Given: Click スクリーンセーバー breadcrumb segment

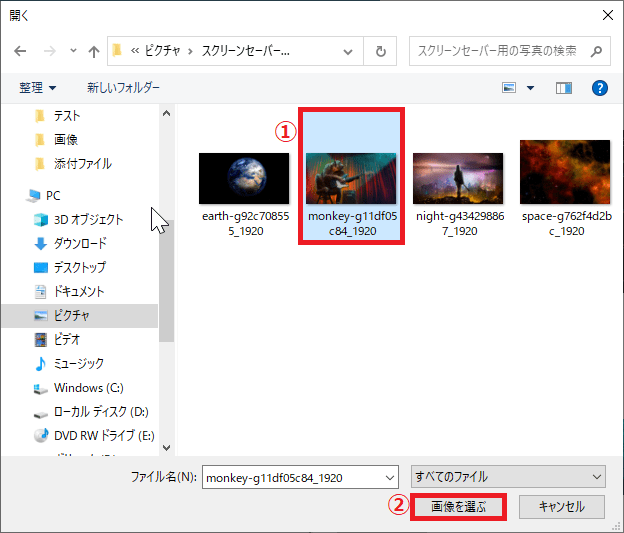Looking at the screenshot, I should (x=246, y=51).
